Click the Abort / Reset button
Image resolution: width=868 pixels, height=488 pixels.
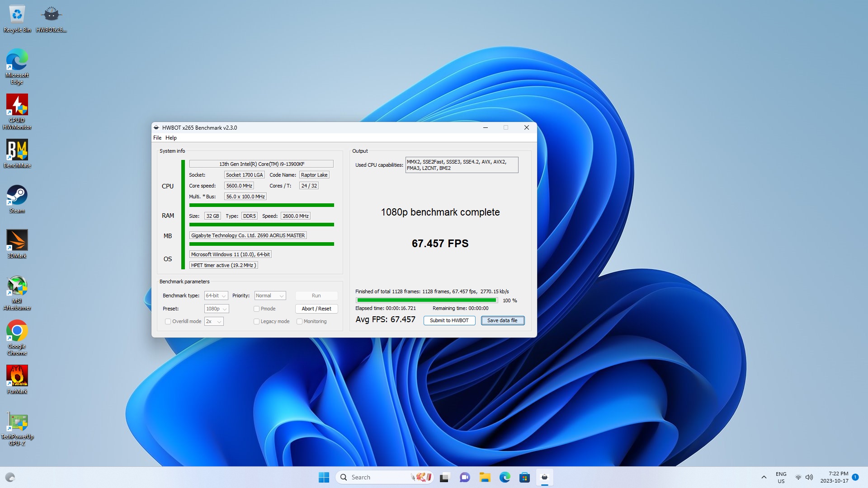pyautogui.click(x=316, y=309)
